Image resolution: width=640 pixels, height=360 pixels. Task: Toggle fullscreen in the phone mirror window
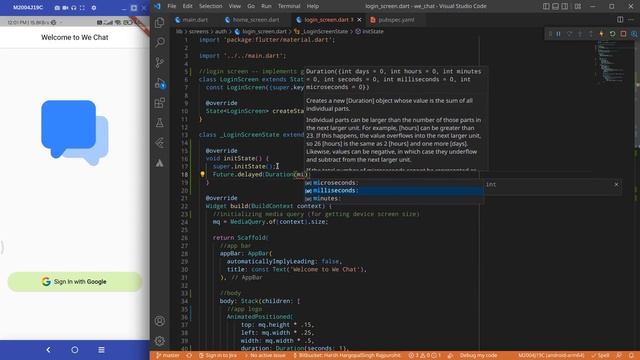[x=82, y=8]
